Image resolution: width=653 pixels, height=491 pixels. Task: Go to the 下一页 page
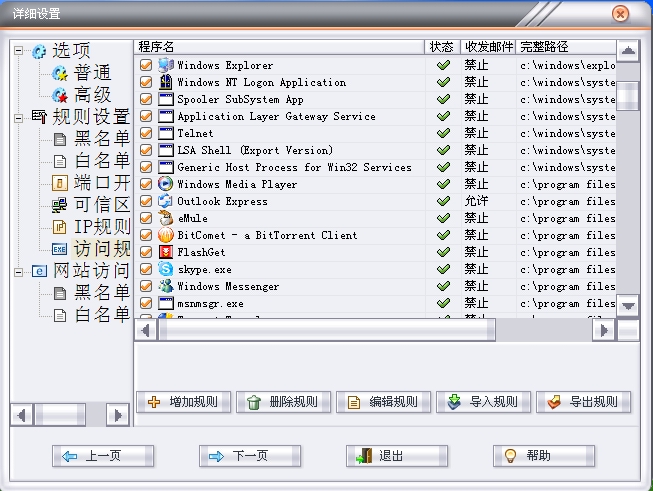249,456
